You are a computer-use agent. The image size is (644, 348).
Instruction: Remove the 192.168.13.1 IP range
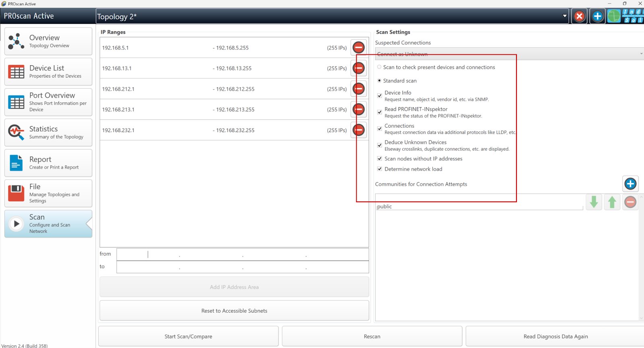click(359, 68)
